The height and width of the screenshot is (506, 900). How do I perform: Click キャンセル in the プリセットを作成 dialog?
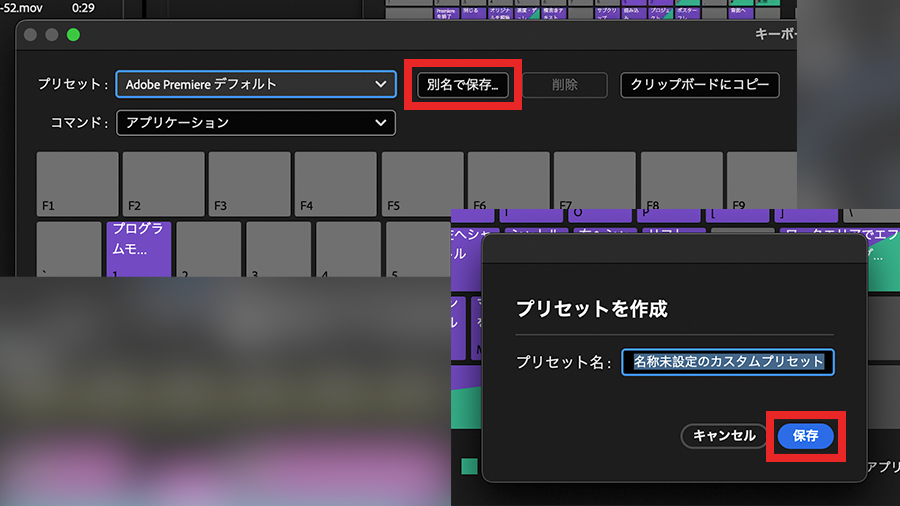pos(724,436)
